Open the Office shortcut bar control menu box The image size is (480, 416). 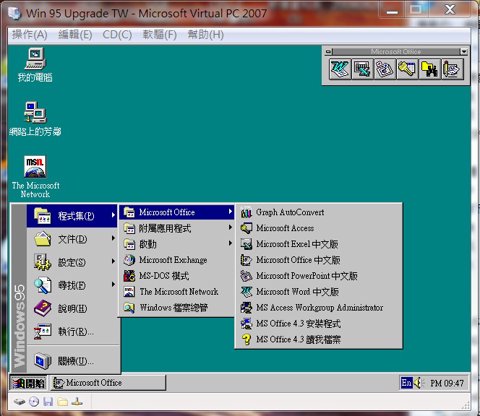[328, 52]
